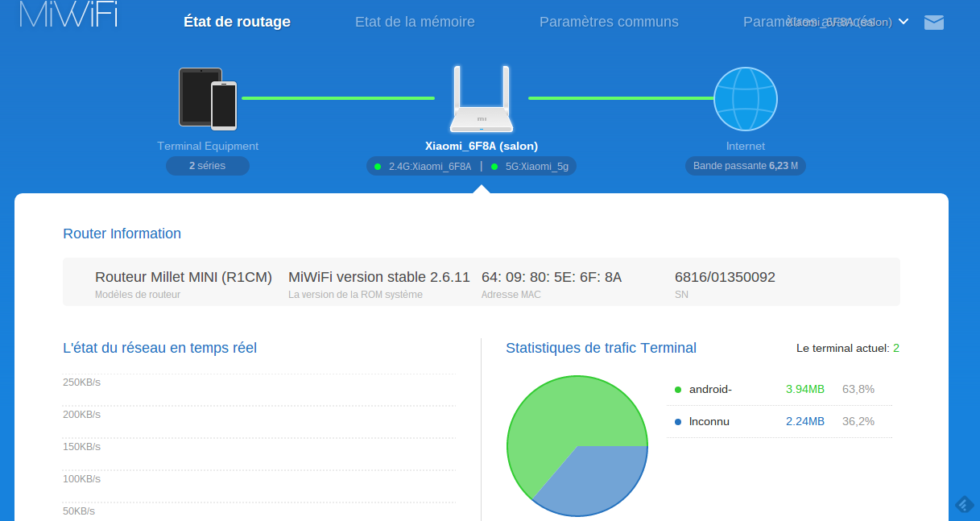Click the MiWiFi logo

[x=68, y=14]
